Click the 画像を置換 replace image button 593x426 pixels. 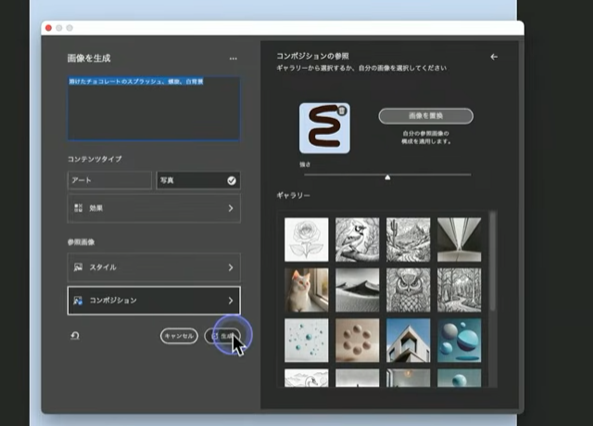426,116
